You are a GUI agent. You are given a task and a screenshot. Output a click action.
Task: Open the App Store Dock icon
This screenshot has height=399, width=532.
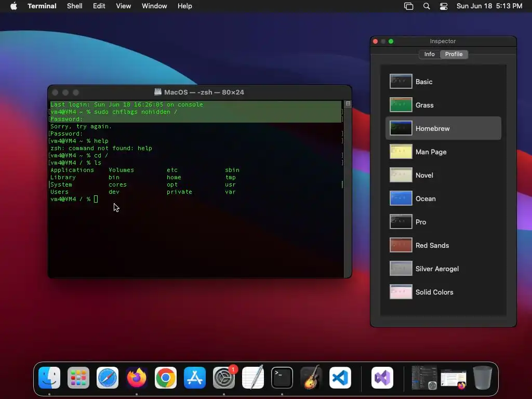(195, 378)
